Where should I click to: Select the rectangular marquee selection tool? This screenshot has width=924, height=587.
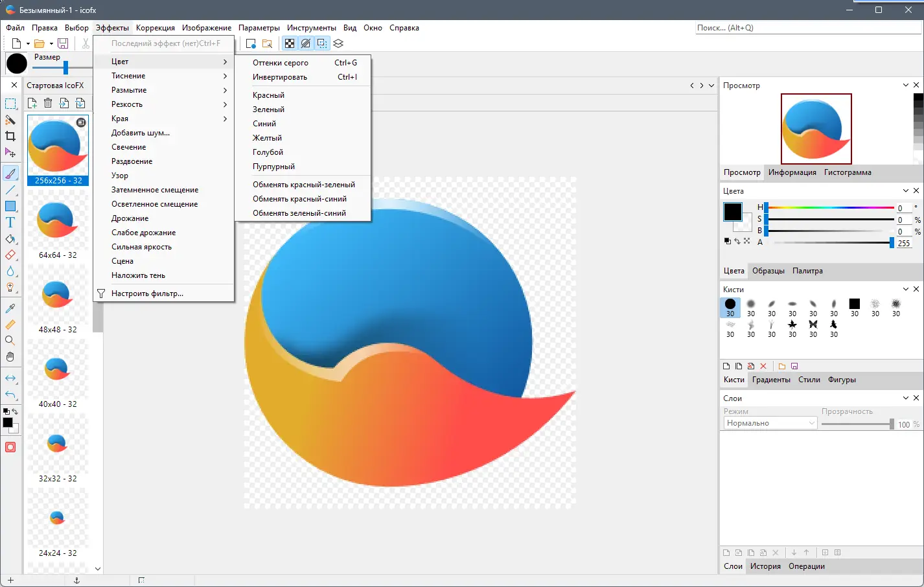click(x=11, y=104)
